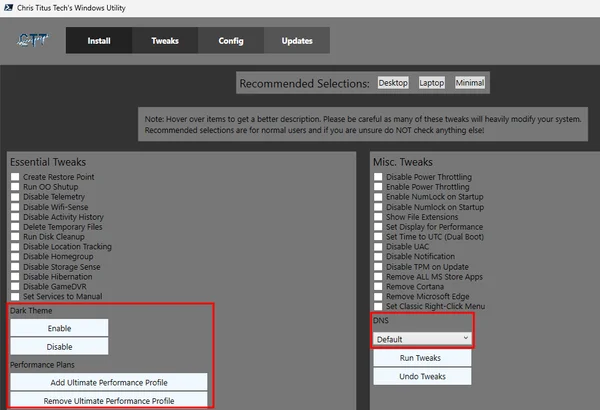The height and width of the screenshot is (410, 600).
Task: Open the DNS dropdown arrow
Action: [x=465, y=338]
